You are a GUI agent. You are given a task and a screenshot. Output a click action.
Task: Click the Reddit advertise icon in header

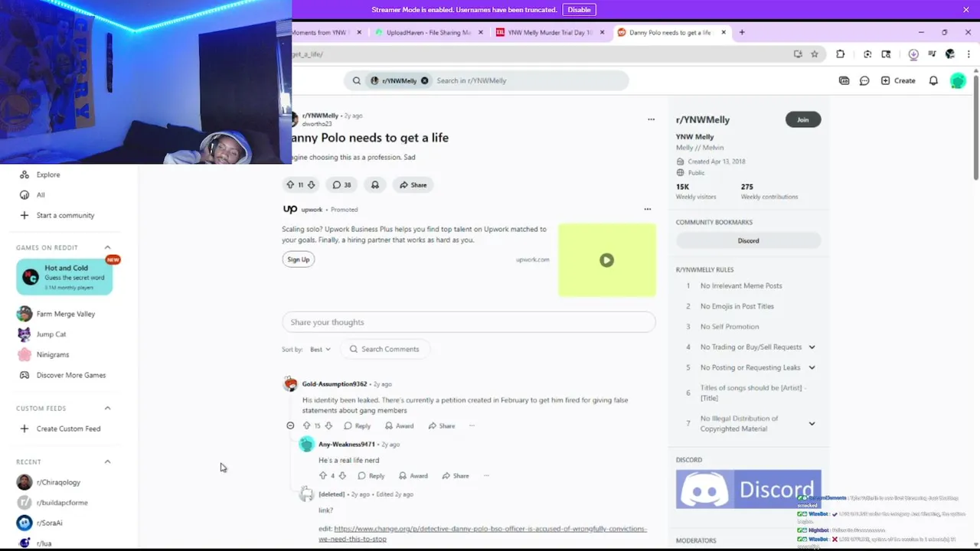click(844, 80)
